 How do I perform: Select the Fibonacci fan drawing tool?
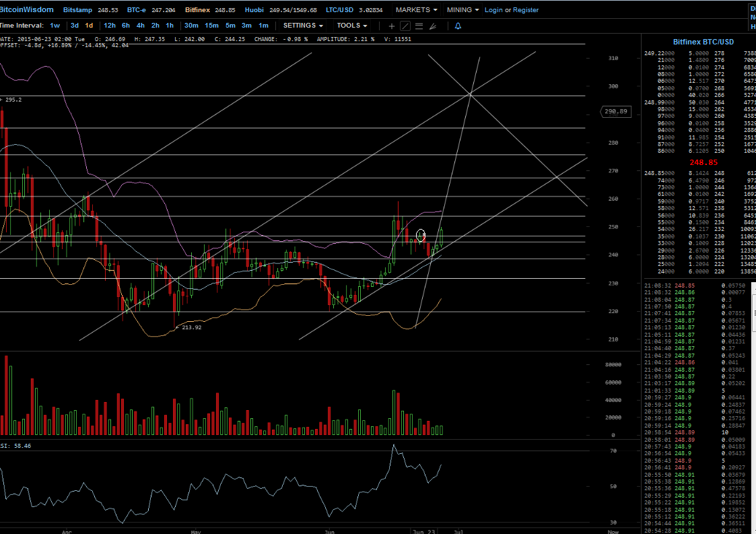tap(433, 26)
